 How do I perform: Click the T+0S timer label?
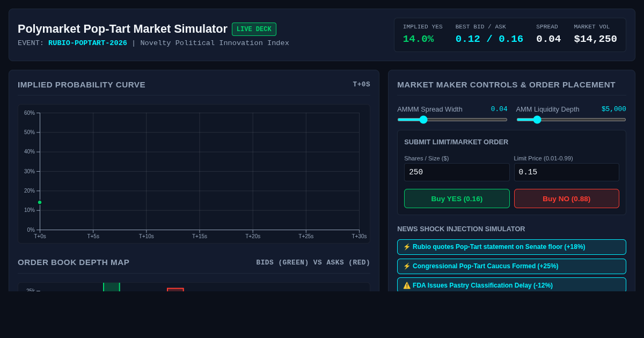(361, 84)
